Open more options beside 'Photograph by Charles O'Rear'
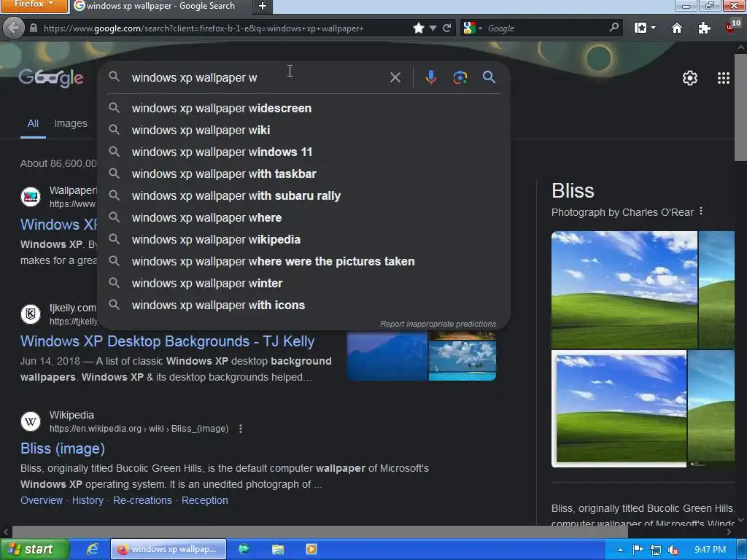 pos(701,211)
